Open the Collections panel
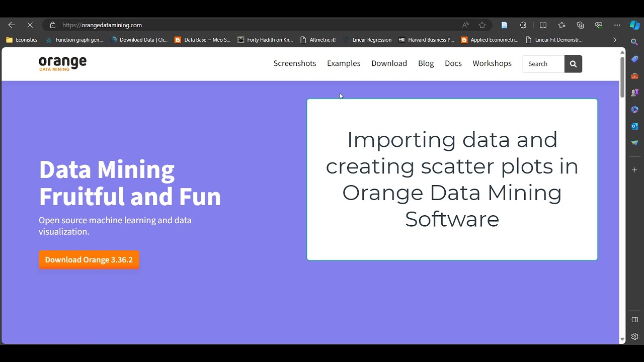 click(x=580, y=25)
